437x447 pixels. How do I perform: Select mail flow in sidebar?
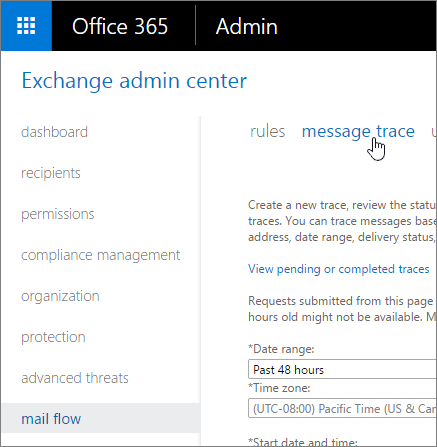(101, 418)
